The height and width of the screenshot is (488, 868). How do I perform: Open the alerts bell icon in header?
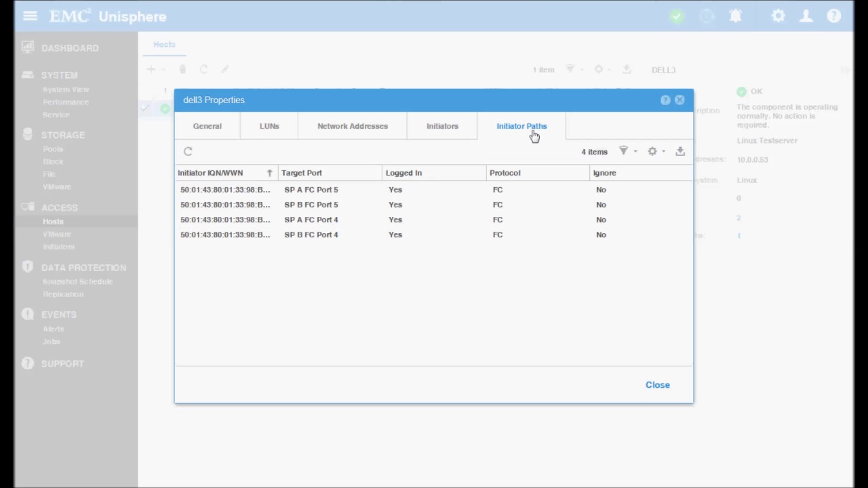pos(736,16)
